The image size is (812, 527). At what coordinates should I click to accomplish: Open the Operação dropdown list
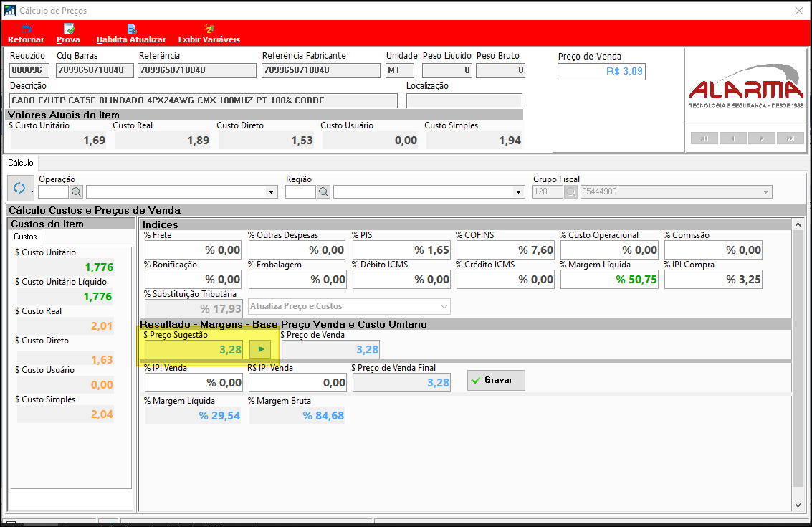tap(271, 191)
